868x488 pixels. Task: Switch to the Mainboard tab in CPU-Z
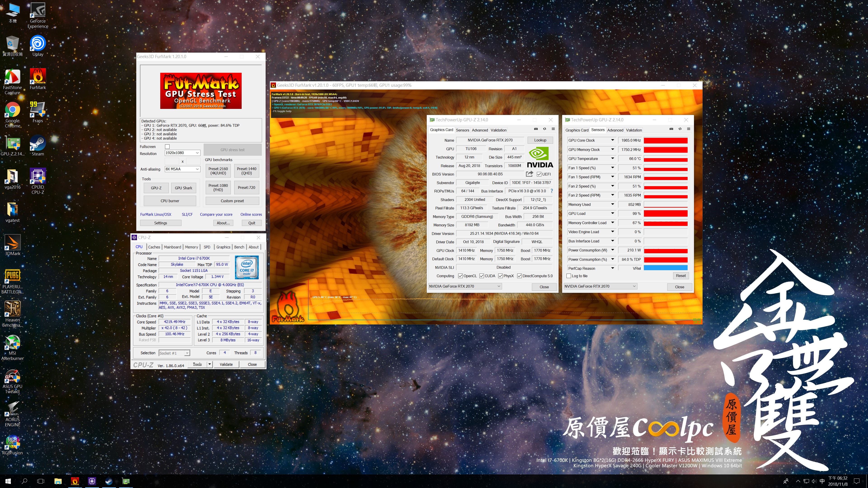172,247
